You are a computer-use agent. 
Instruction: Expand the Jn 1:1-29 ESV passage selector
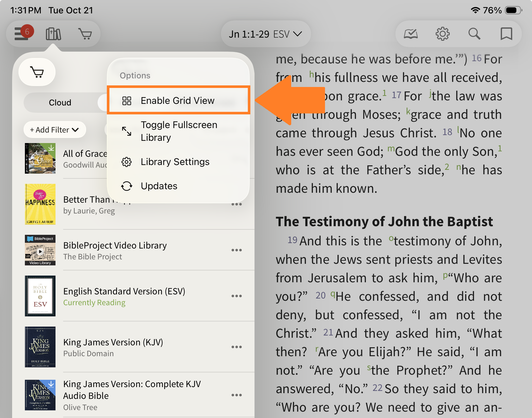(x=265, y=34)
